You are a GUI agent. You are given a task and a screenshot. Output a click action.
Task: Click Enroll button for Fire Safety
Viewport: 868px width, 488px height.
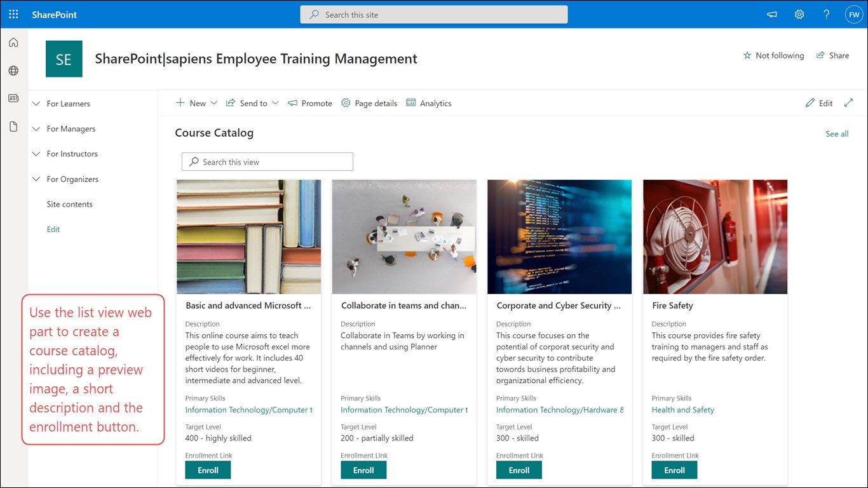tap(674, 470)
